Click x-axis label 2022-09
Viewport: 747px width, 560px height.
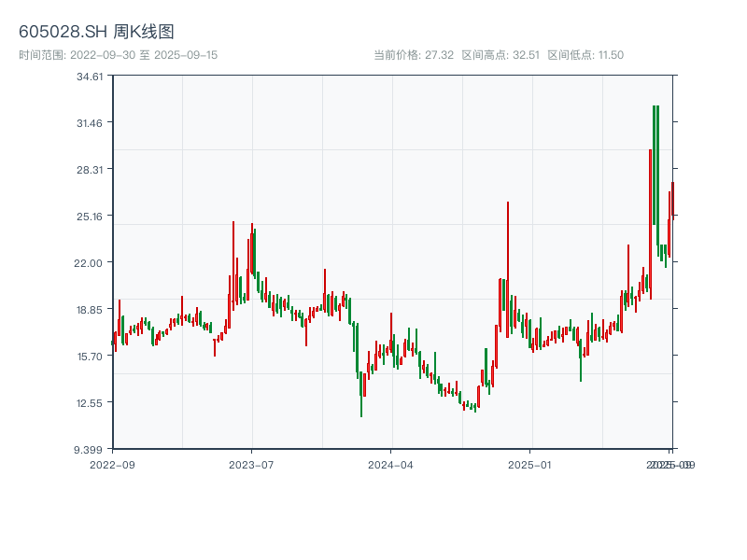click(112, 465)
